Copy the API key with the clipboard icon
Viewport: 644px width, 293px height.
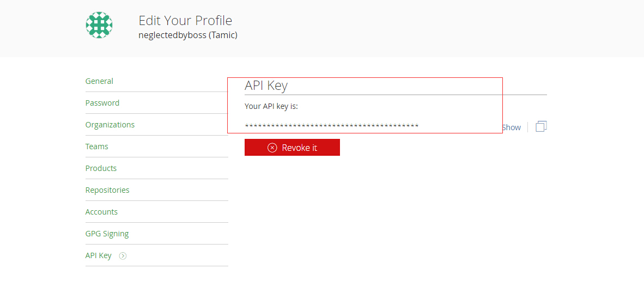(x=541, y=126)
